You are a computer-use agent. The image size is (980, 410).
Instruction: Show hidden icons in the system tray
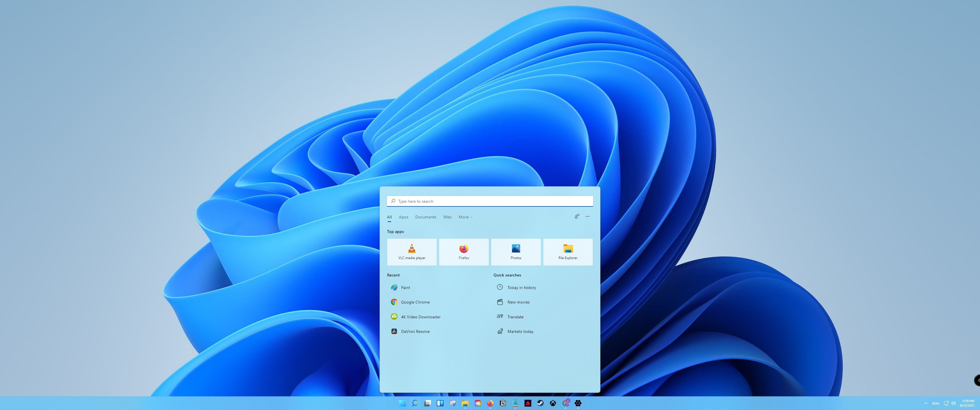pos(926,403)
